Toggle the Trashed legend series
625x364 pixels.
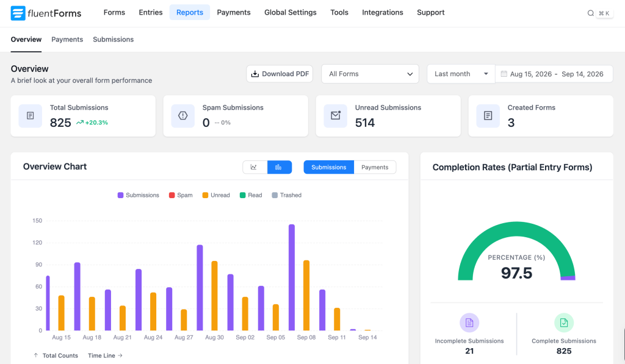tap(287, 195)
